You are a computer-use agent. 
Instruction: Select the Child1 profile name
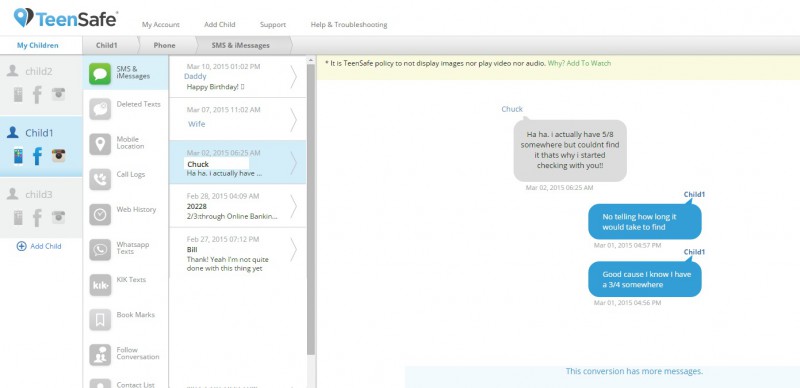pyautogui.click(x=39, y=133)
